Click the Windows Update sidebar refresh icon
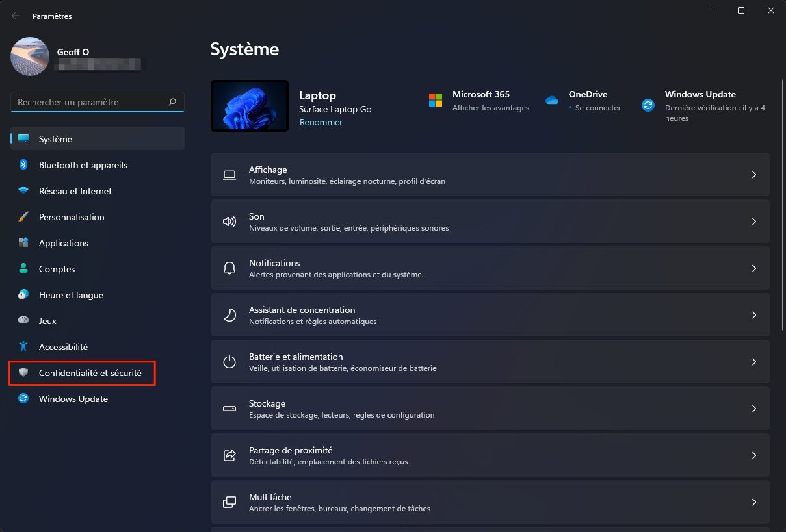Viewport: 786px width, 532px height. pos(23,399)
